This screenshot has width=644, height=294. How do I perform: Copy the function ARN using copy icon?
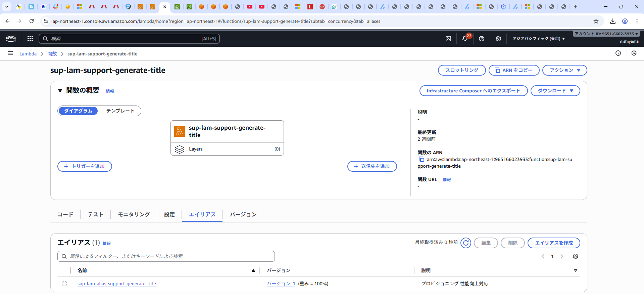coord(421,160)
